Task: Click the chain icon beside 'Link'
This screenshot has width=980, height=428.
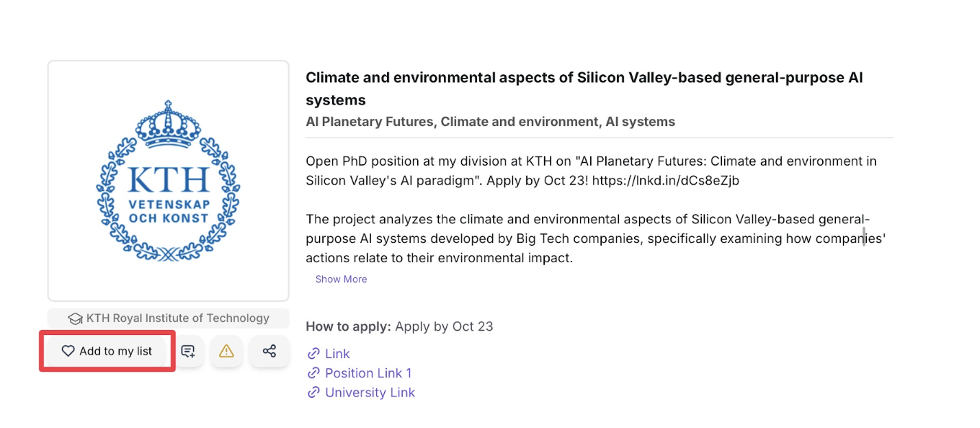Action: click(313, 354)
